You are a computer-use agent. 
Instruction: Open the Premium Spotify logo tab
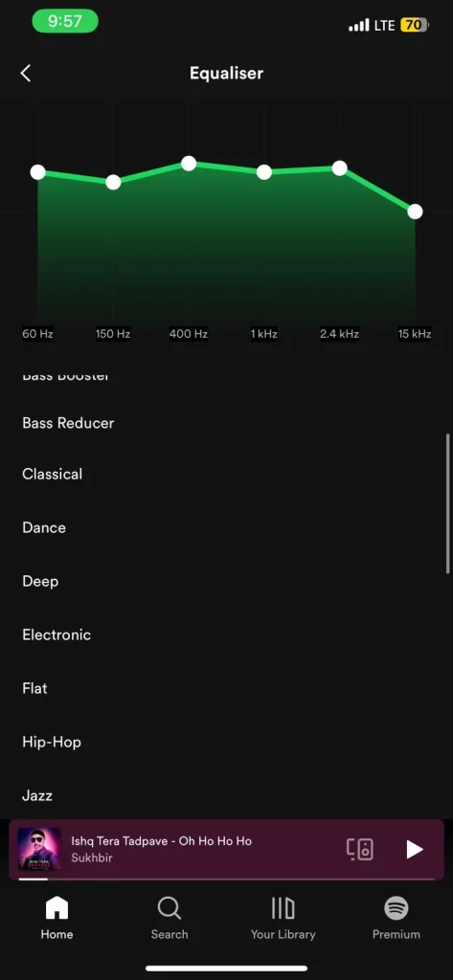point(396,908)
